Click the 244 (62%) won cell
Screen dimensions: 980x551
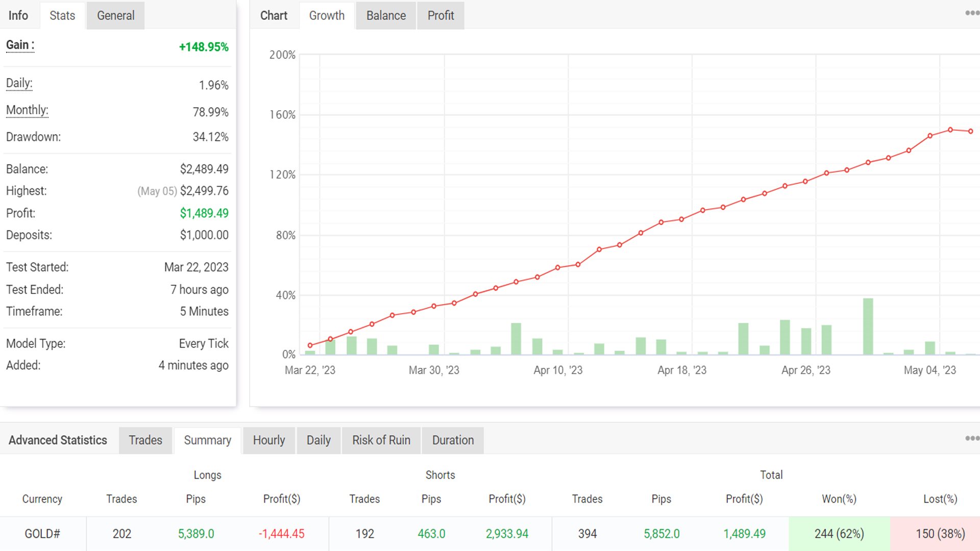coord(839,534)
